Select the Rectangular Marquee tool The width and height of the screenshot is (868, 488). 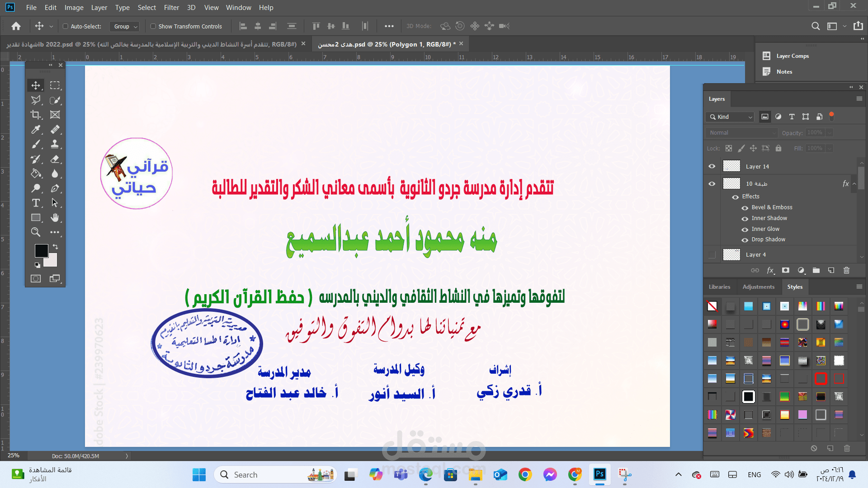[55, 85]
